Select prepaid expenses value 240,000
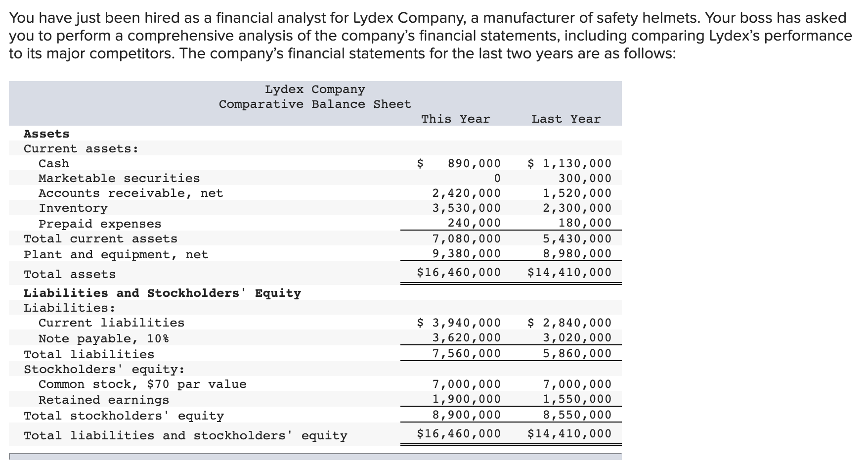868x471 pixels. click(x=474, y=223)
